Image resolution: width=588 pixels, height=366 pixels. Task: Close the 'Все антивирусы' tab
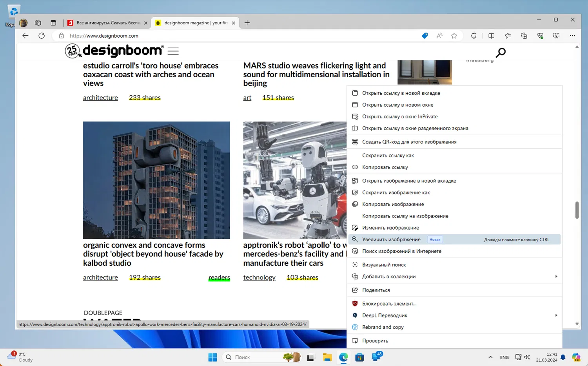pyautogui.click(x=146, y=23)
